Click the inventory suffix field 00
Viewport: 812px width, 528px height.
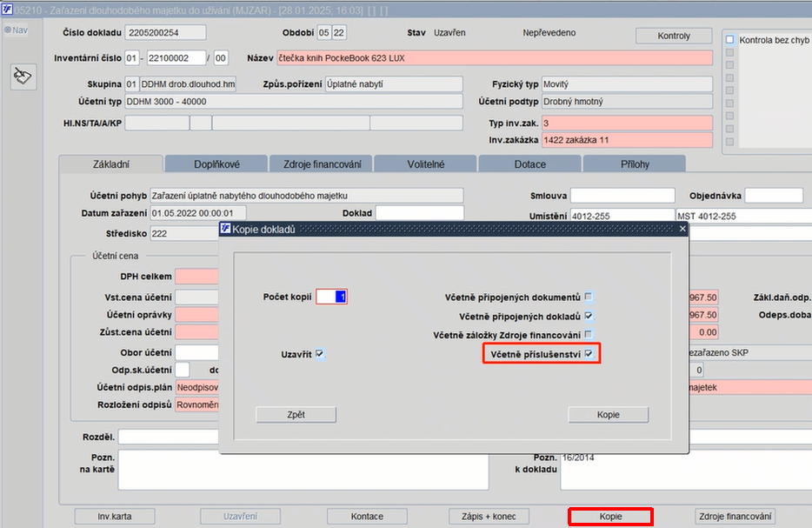(x=221, y=58)
